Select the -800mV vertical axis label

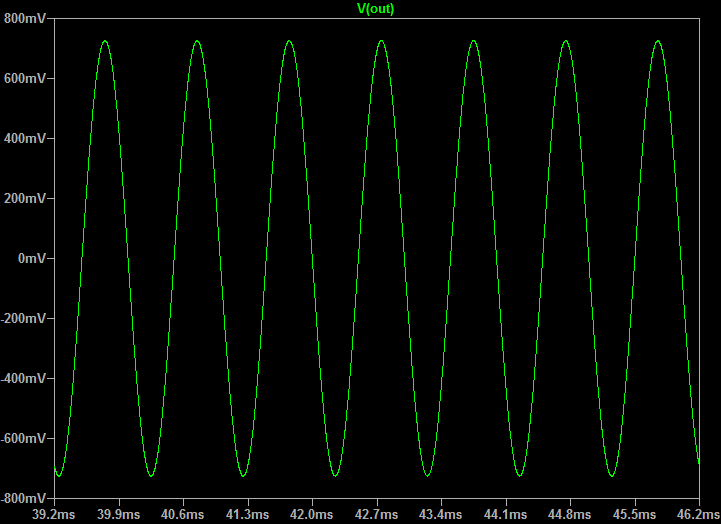(23, 498)
